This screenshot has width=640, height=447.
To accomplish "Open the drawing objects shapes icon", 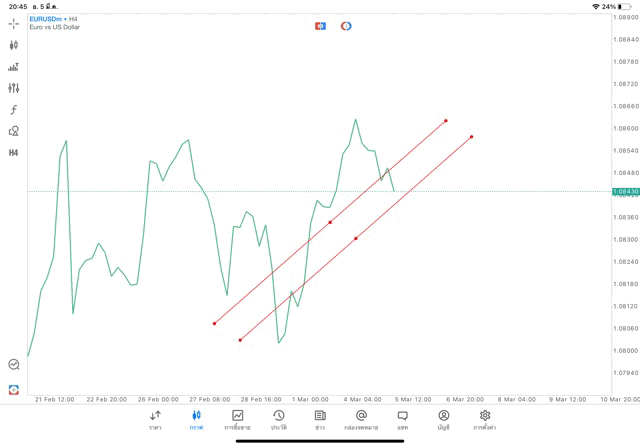I will coord(14,131).
